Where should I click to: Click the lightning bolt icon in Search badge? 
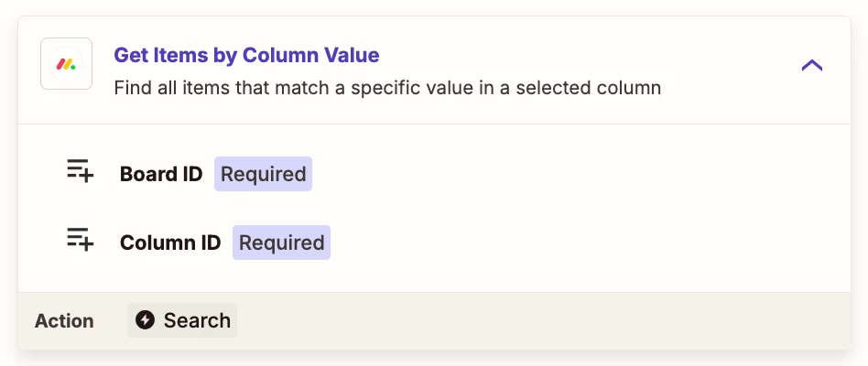tap(145, 320)
